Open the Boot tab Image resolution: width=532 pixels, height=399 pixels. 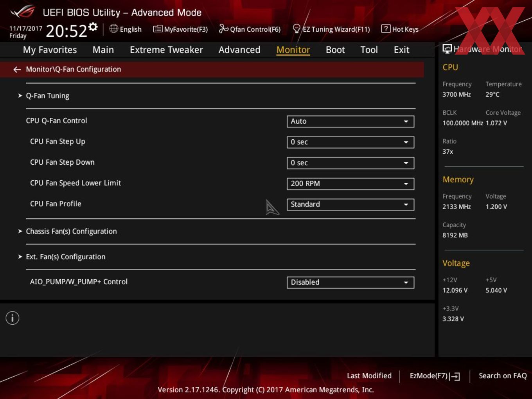(x=335, y=50)
